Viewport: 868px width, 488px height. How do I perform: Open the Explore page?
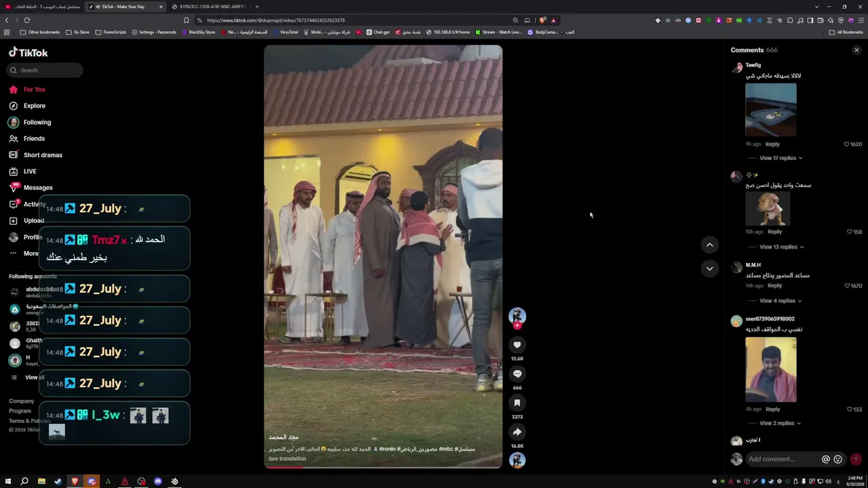coord(27,106)
